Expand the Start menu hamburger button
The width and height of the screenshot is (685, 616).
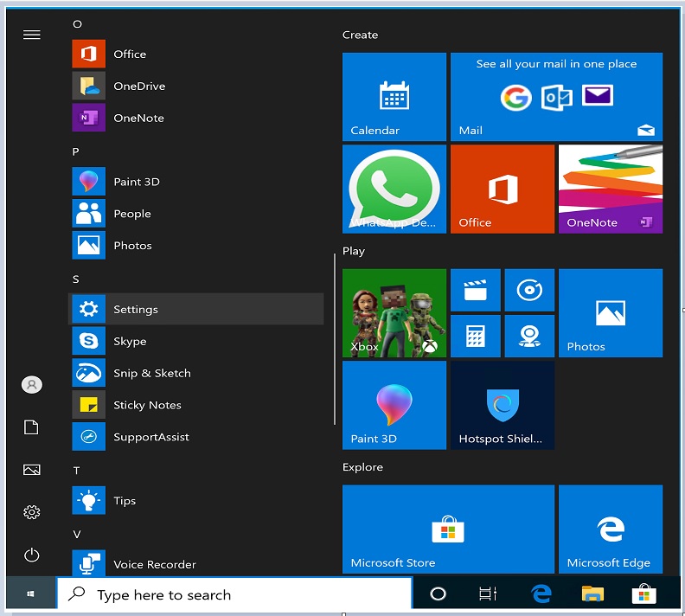point(31,35)
